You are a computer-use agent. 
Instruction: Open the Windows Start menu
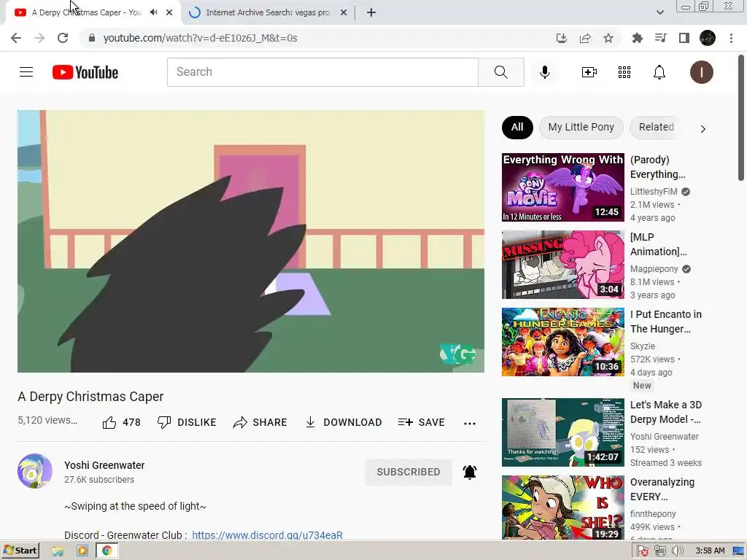pyautogui.click(x=20, y=551)
